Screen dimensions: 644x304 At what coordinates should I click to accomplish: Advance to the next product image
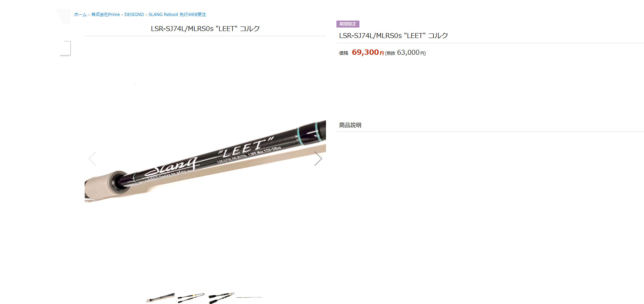318,159
